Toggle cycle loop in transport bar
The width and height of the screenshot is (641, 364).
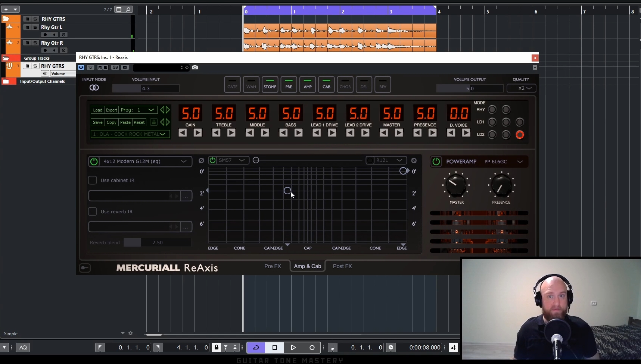click(256, 348)
